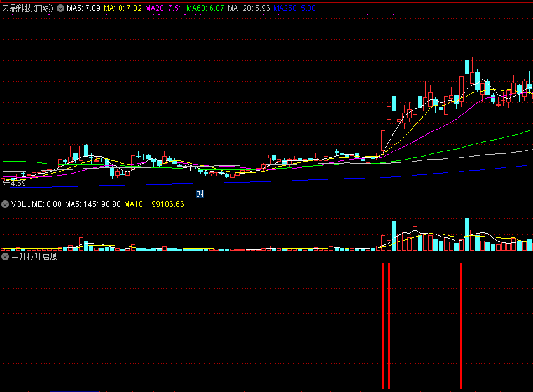The height and width of the screenshot is (392, 533).
Task: Click the tallest cyan volume bar
Action: [x=467, y=234]
